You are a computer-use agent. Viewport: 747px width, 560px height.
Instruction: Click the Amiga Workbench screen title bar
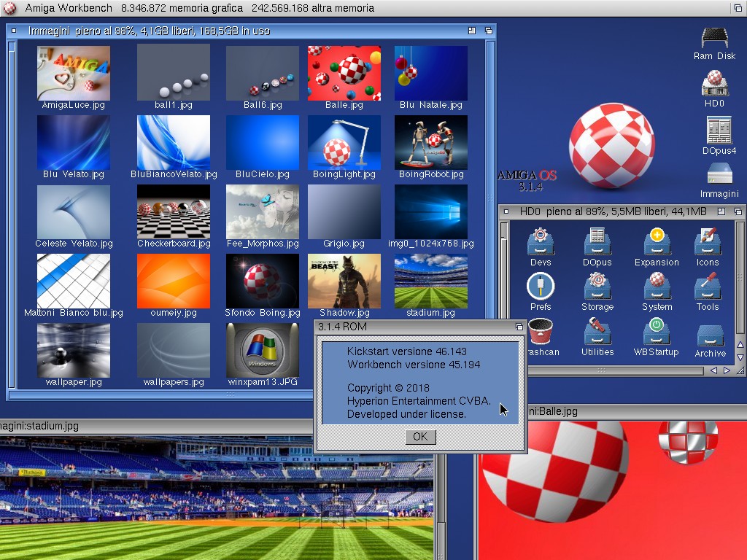pyautogui.click(x=365, y=8)
